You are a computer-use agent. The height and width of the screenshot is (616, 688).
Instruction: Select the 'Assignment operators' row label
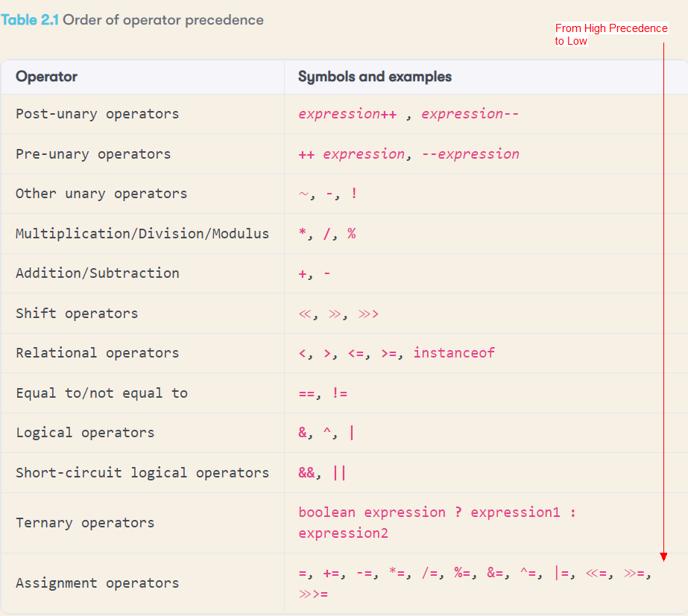pos(91,583)
